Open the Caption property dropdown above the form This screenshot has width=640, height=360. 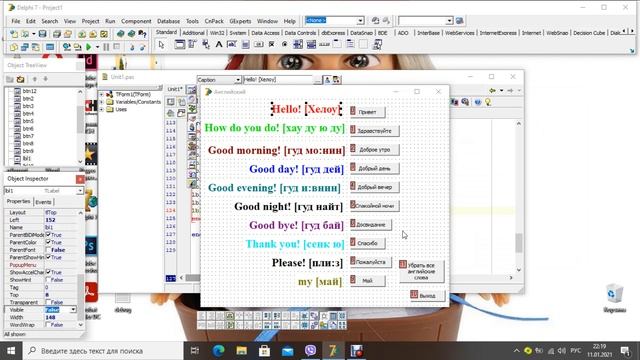(238, 80)
